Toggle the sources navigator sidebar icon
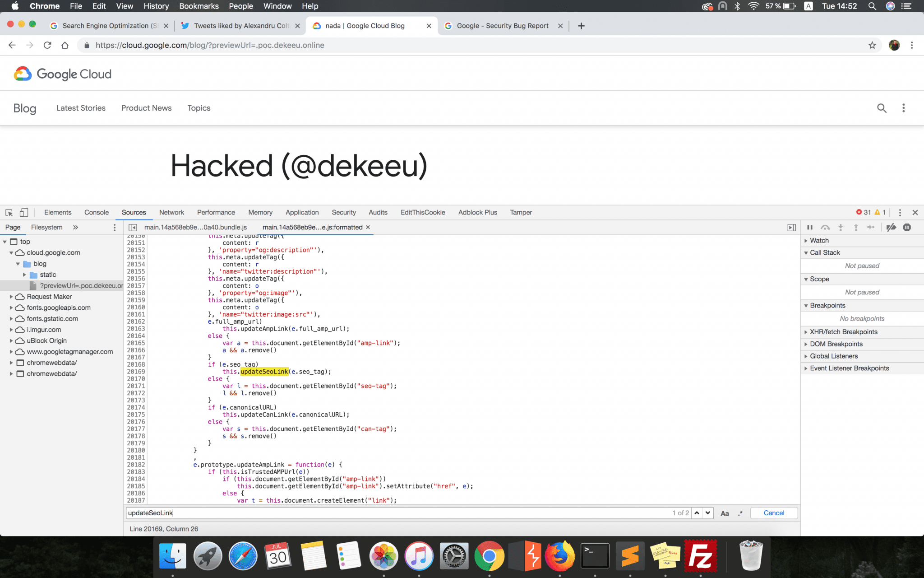924x578 pixels. (x=133, y=227)
